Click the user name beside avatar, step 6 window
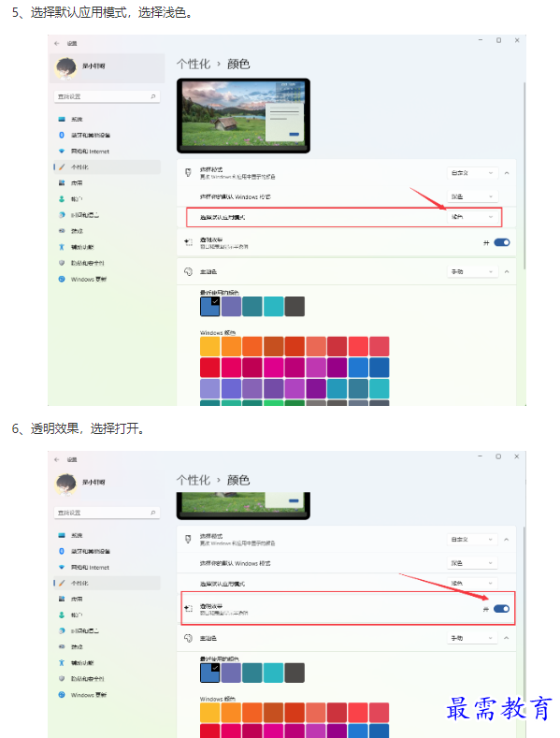Screen dimensions: 560x738 click(x=93, y=482)
